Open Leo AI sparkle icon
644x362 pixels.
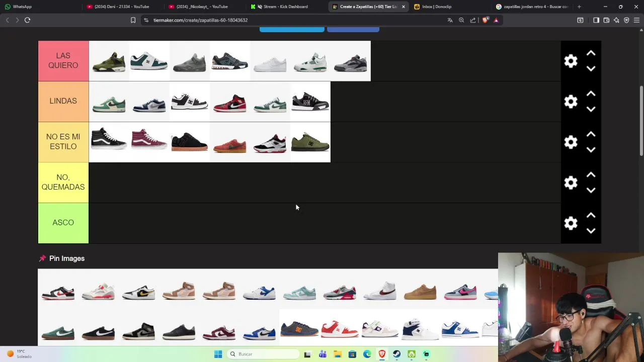616,20
